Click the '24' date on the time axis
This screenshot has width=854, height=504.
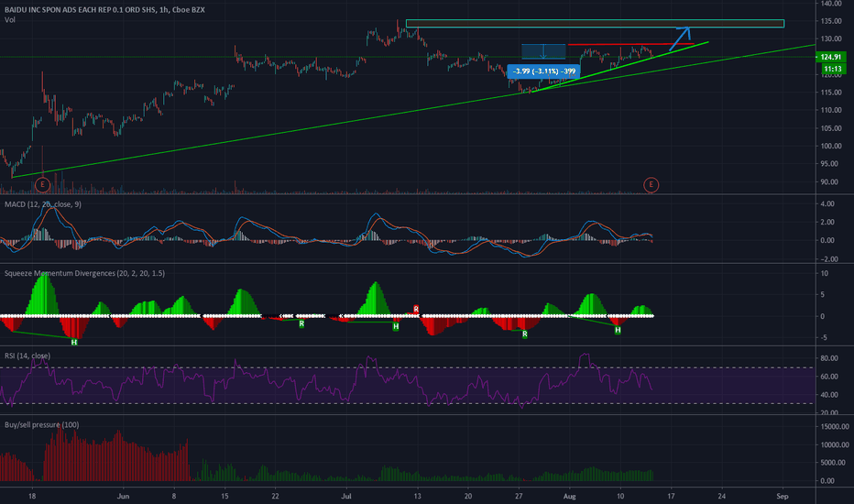(722, 497)
